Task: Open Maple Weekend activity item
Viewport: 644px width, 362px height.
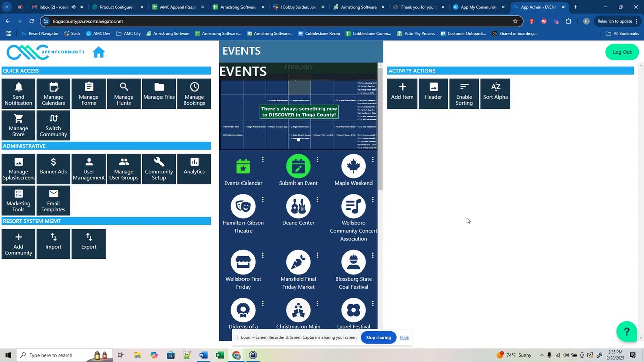Action: click(353, 171)
